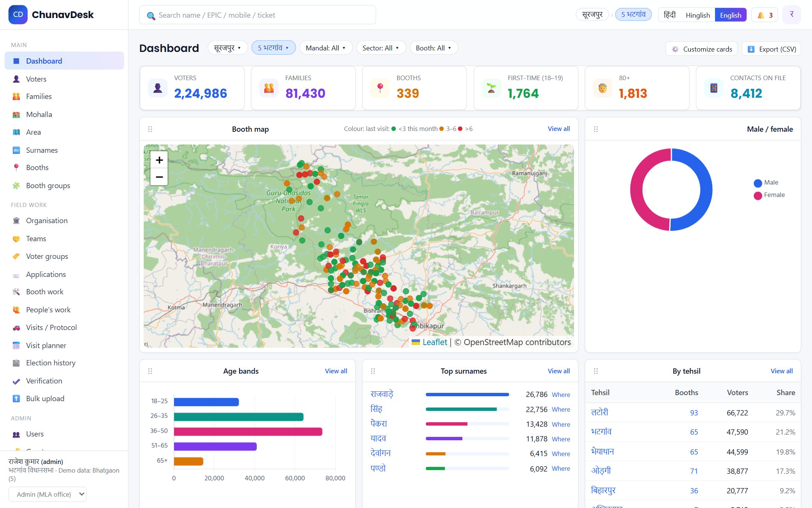Click the Female legend colour dot
Viewport: 812px width, 508px height.
(x=758, y=195)
